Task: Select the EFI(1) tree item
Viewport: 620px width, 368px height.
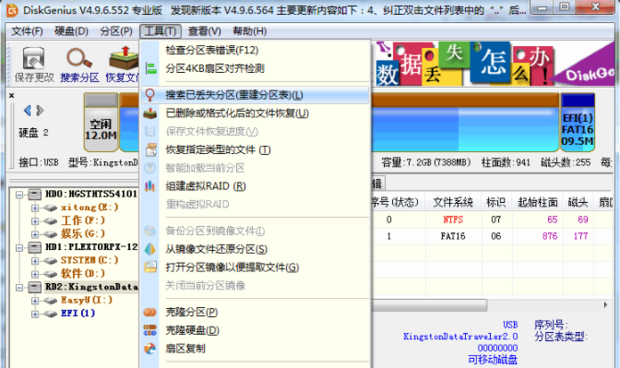Action: point(78,313)
